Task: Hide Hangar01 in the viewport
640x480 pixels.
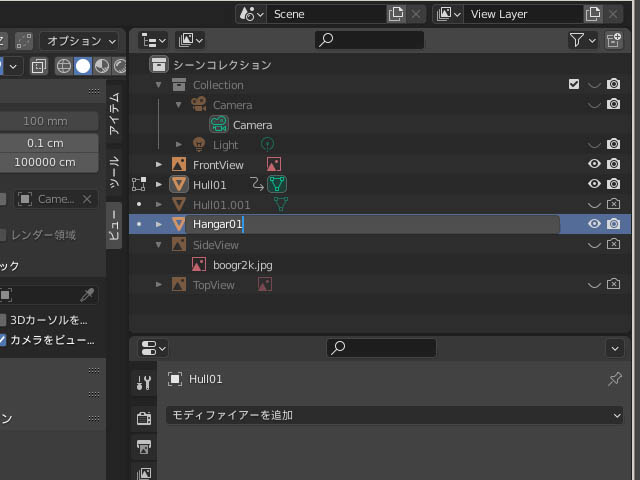Action: tap(594, 224)
